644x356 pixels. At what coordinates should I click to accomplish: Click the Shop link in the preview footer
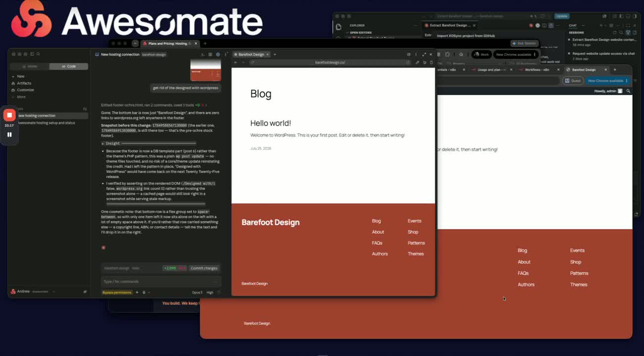[413, 232]
